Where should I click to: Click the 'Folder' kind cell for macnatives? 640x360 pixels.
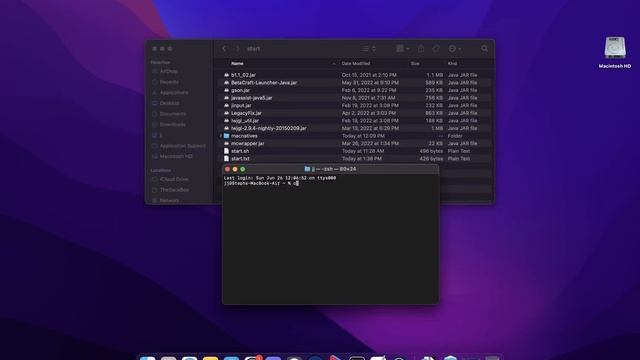click(455, 136)
